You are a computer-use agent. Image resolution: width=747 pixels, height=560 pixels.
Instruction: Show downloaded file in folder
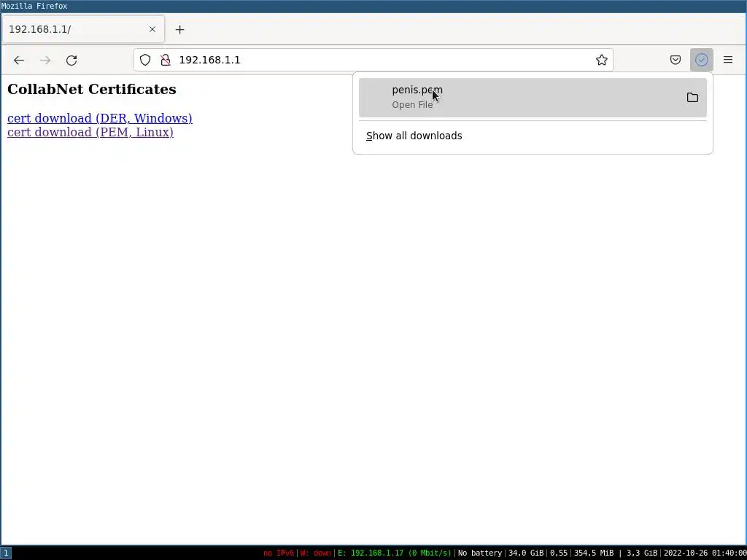[x=692, y=98]
